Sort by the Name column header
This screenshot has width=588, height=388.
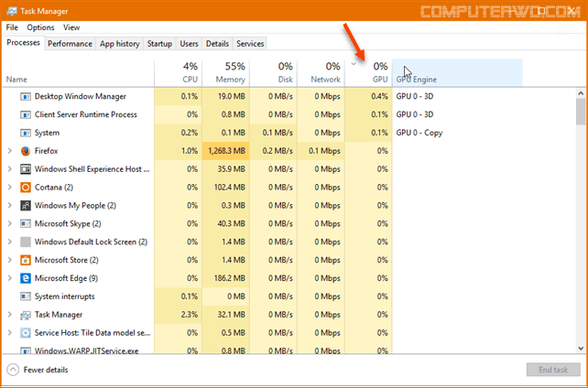[78, 73]
